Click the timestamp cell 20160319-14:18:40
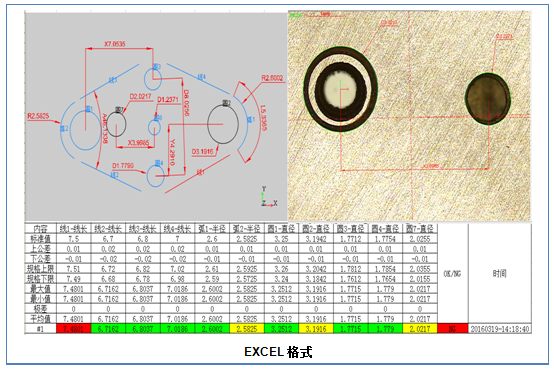554x369 pixels. pyautogui.click(x=500, y=329)
